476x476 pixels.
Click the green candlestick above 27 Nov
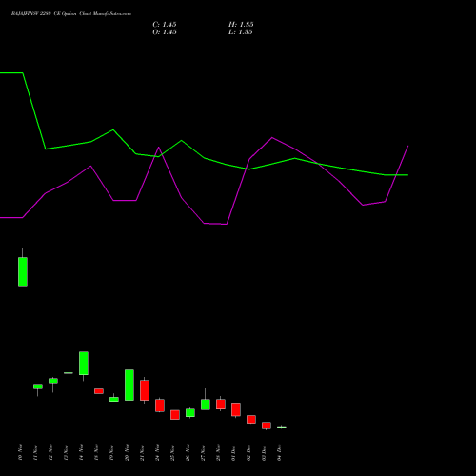tap(206, 405)
